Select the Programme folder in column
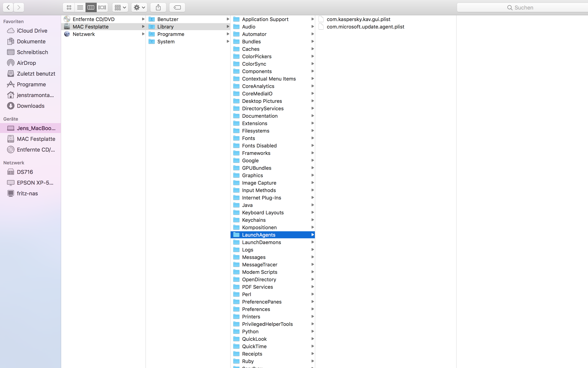Screen dimensions: 588x368 point(170,34)
